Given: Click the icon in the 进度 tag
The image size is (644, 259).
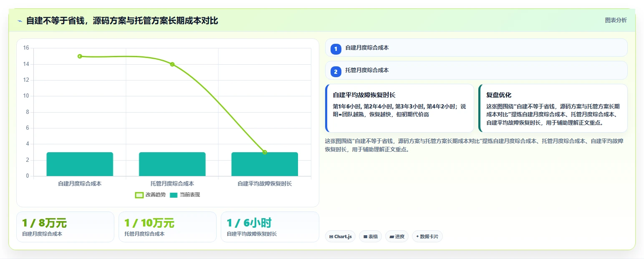Looking at the screenshot, I should tap(391, 236).
